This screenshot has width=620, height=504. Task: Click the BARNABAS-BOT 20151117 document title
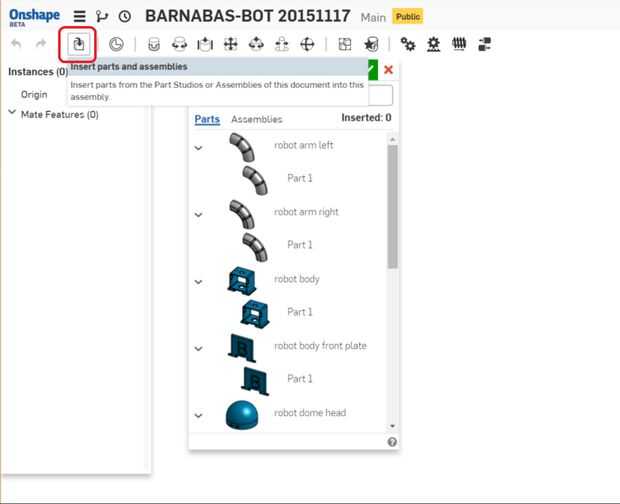click(x=248, y=16)
